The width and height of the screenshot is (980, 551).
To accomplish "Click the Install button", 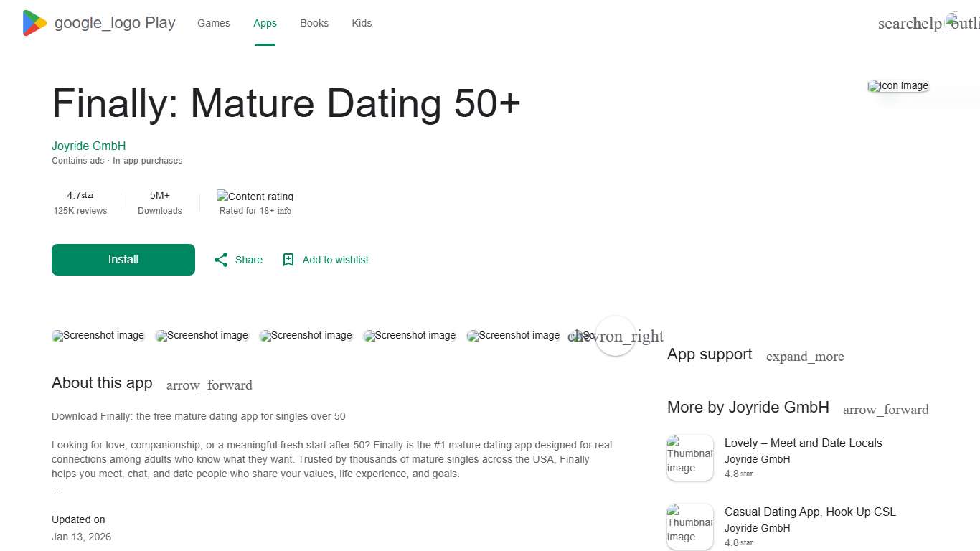I will tap(123, 260).
